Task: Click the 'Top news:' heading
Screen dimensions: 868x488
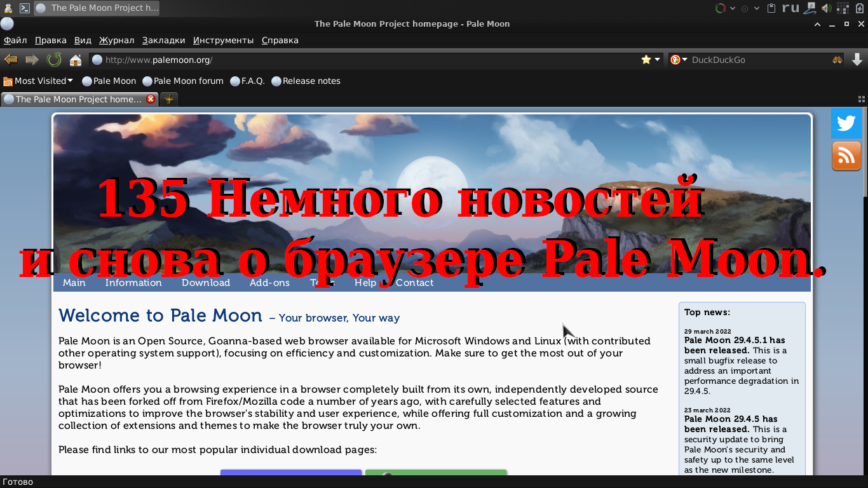Action: [x=707, y=312]
